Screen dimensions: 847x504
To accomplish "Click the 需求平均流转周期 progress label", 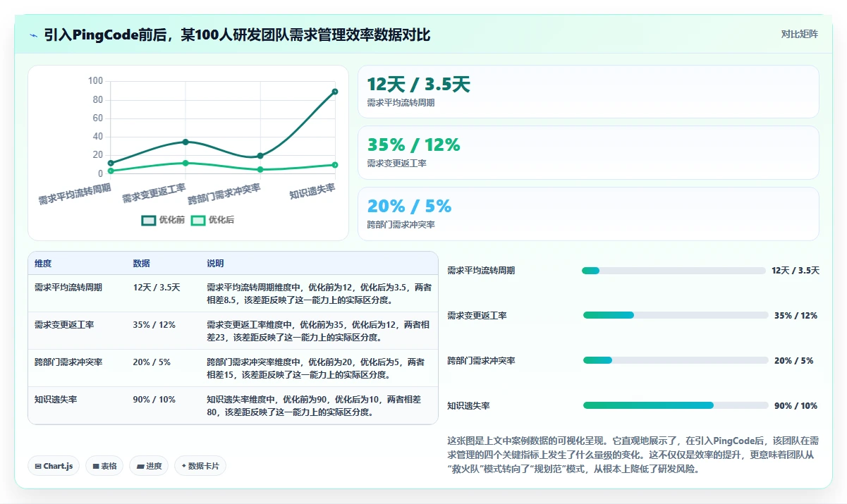I will [x=481, y=271].
